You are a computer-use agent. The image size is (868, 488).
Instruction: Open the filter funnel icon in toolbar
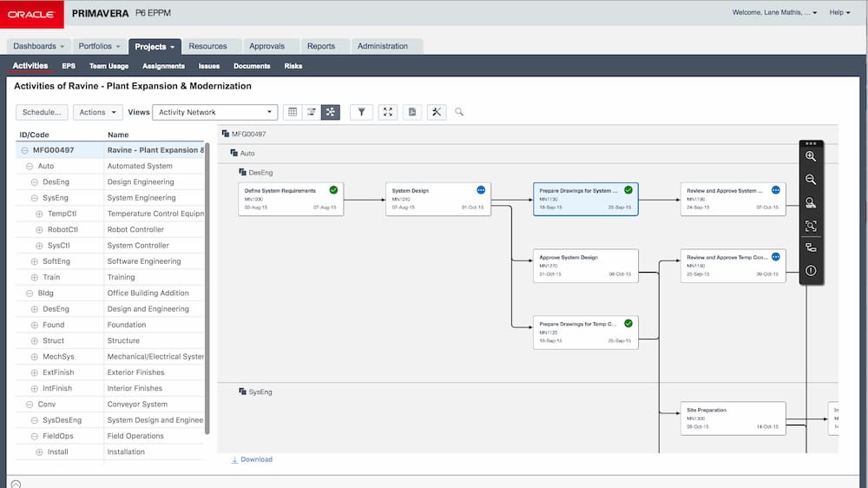361,112
